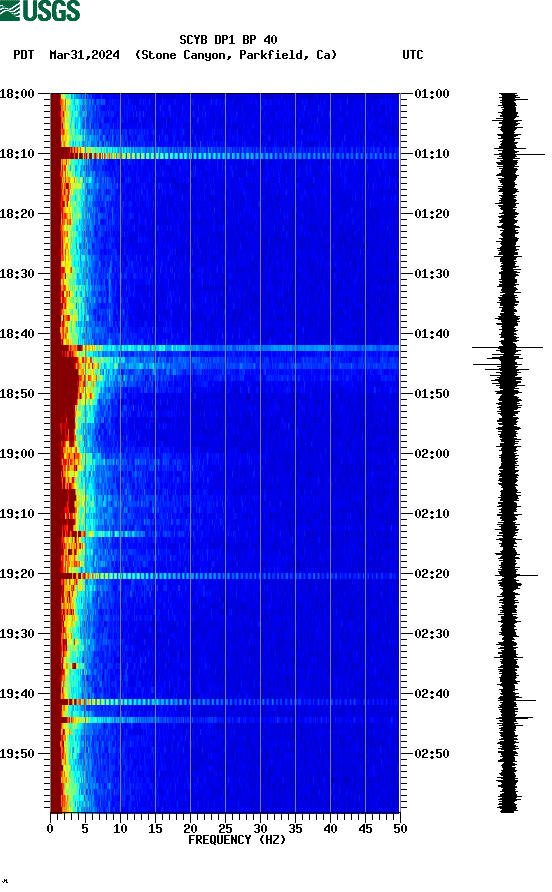Click the '19:00' PDT time label
This screenshot has height=892, width=552.
[17, 454]
